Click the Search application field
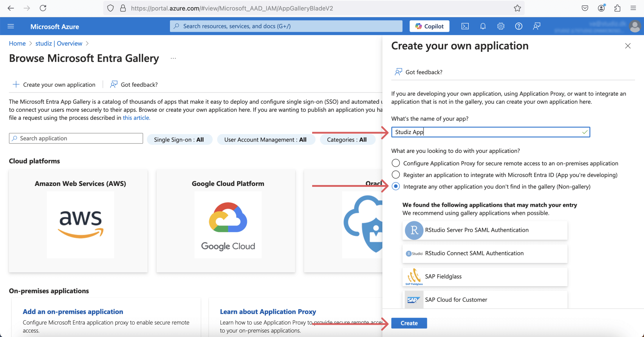 [x=76, y=138]
